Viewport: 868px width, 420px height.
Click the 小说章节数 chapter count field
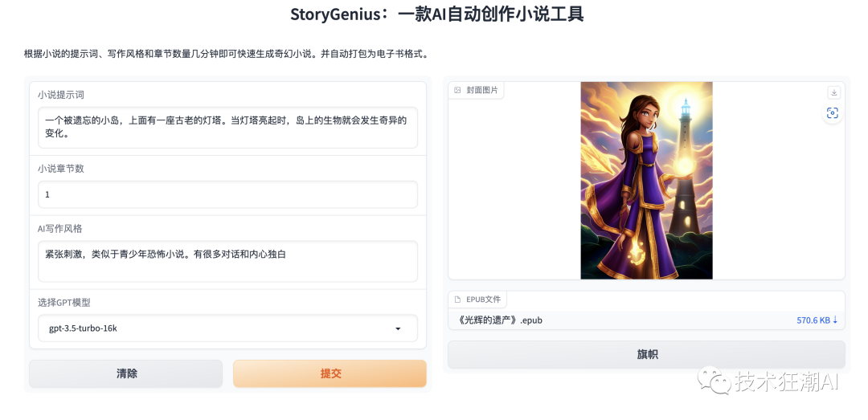(x=227, y=194)
